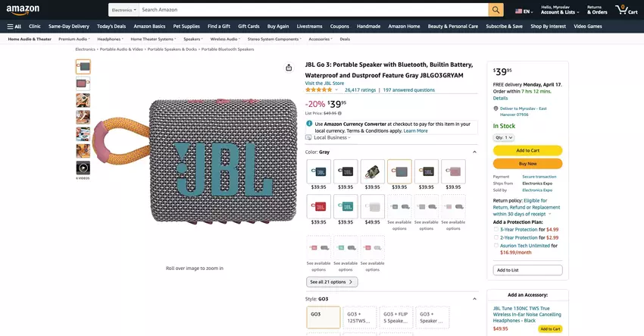This screenshot has width=644, height=336.
Task: Collapse the Color options section
Action: pyautogui.click(x=474, y=152)
